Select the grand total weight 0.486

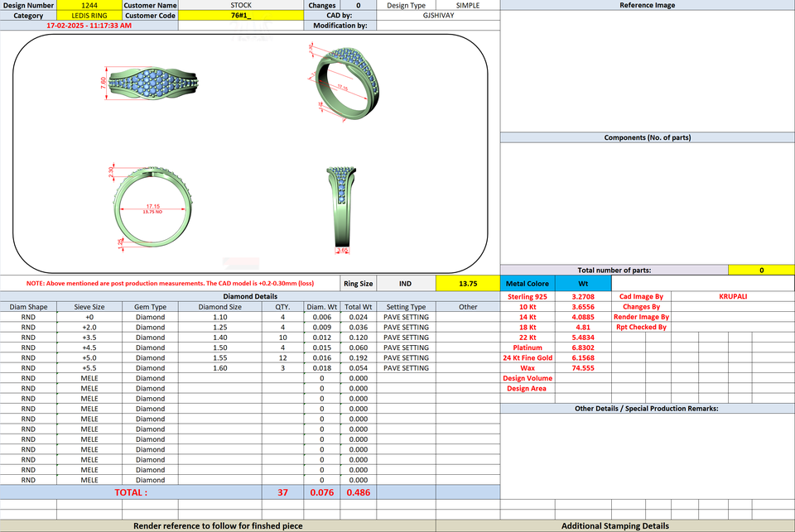[359, 492]
